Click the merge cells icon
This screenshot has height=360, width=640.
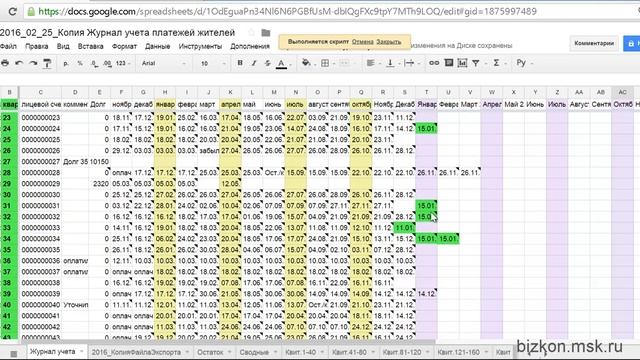[344, 63]
